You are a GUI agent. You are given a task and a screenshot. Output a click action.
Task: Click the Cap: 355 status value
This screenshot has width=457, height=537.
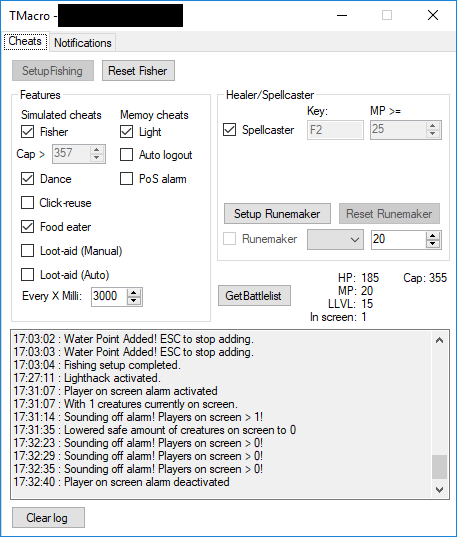coord(425,278)
